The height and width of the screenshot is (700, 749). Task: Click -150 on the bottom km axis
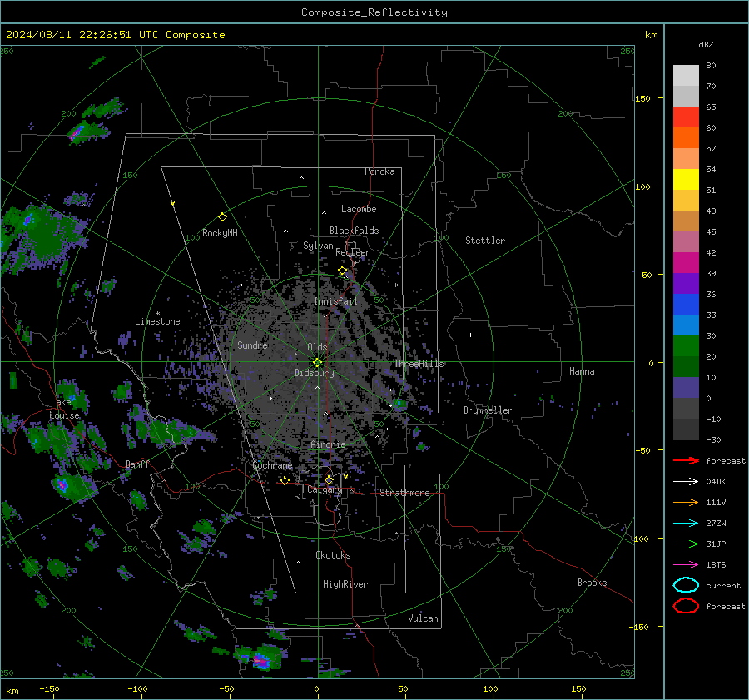[x=49, y=689]
